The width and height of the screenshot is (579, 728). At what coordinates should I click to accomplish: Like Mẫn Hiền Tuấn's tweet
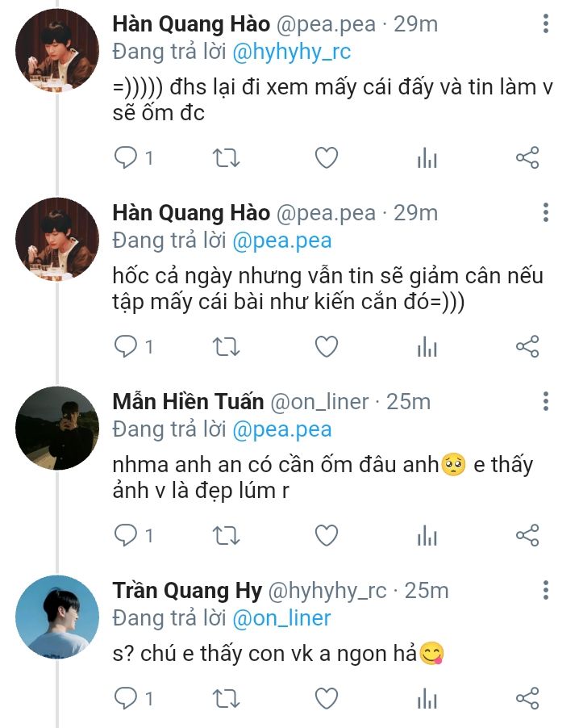point(326,534)
